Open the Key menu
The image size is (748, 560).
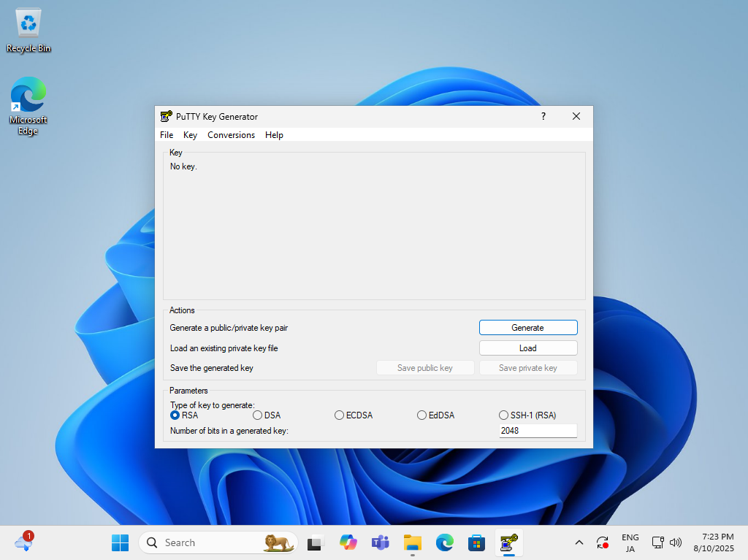pos(190,135)
